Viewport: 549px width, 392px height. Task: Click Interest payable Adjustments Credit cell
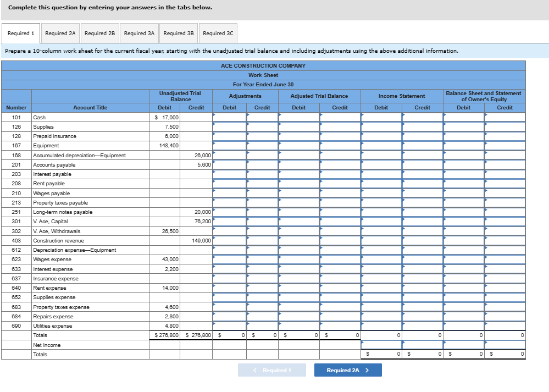pos(262,174)
